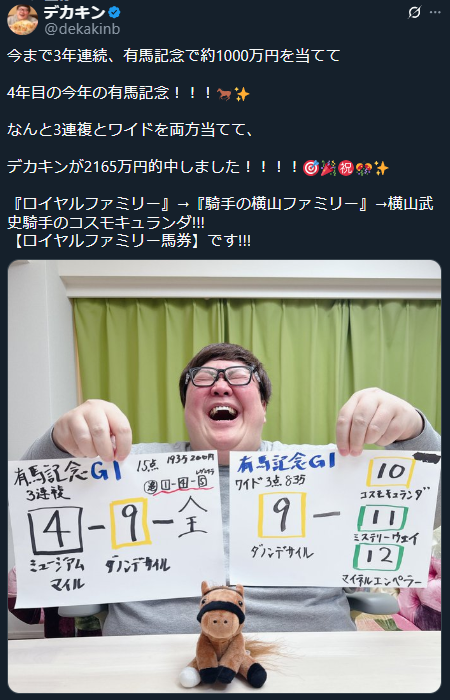450x700 pixels.
Task: Click the confetti ball emoji
Action: click(363, 168)
